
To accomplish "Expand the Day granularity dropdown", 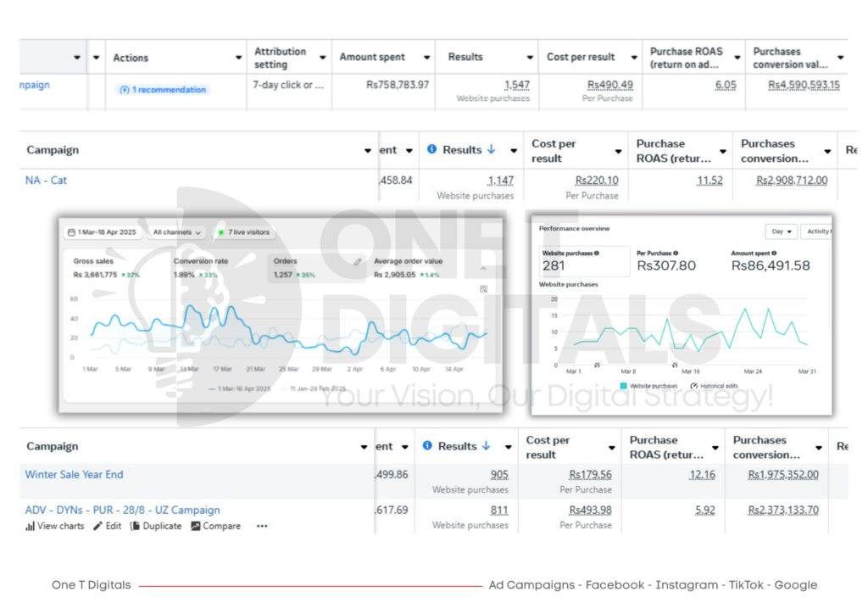I will 781,232.
